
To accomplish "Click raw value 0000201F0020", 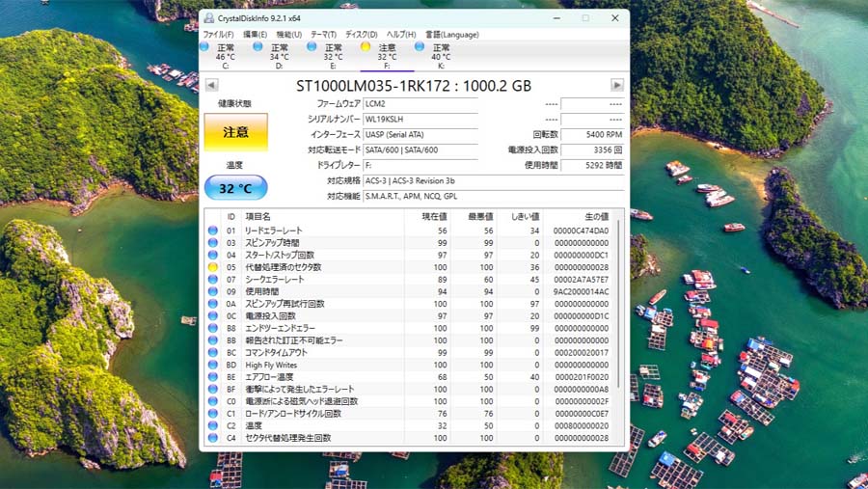I will [x=581, y=376].
